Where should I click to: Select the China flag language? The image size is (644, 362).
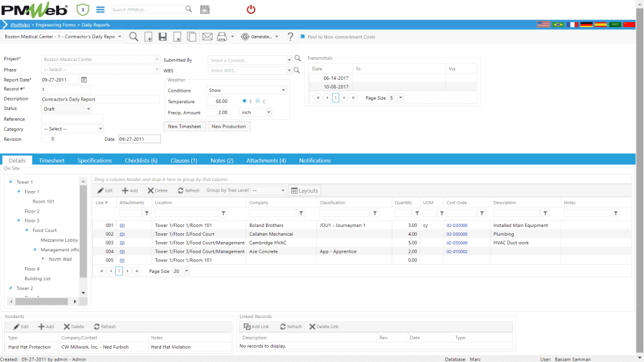629,25
